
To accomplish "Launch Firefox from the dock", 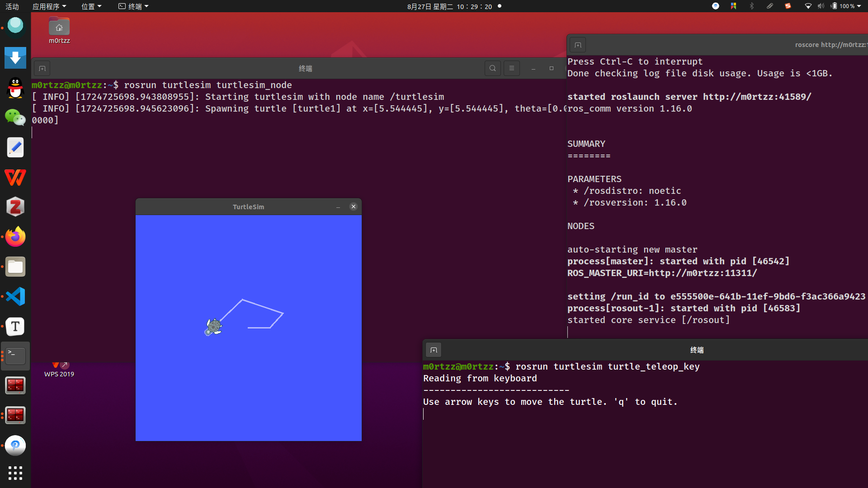I will pyautogui.click(x=15, y=237).
